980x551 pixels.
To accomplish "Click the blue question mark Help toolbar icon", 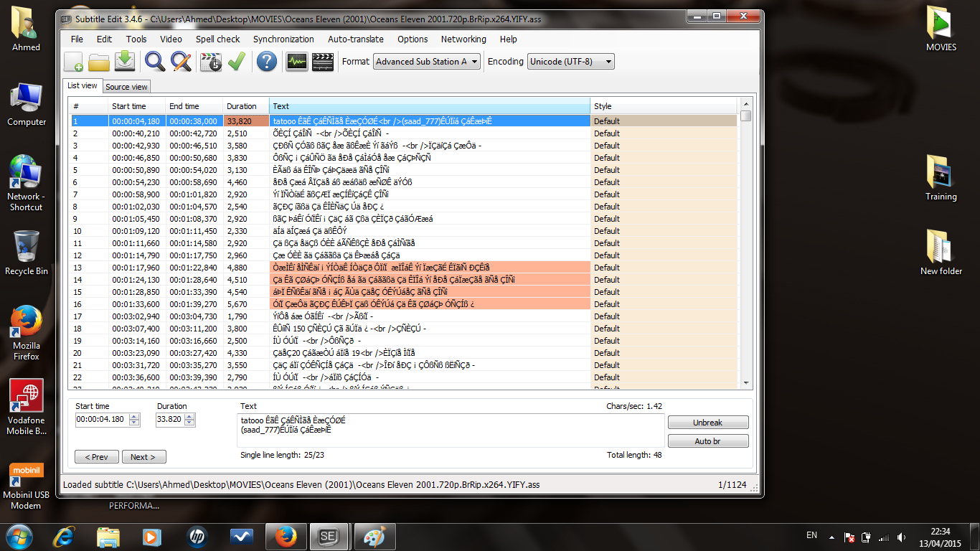I will point(267,62).
